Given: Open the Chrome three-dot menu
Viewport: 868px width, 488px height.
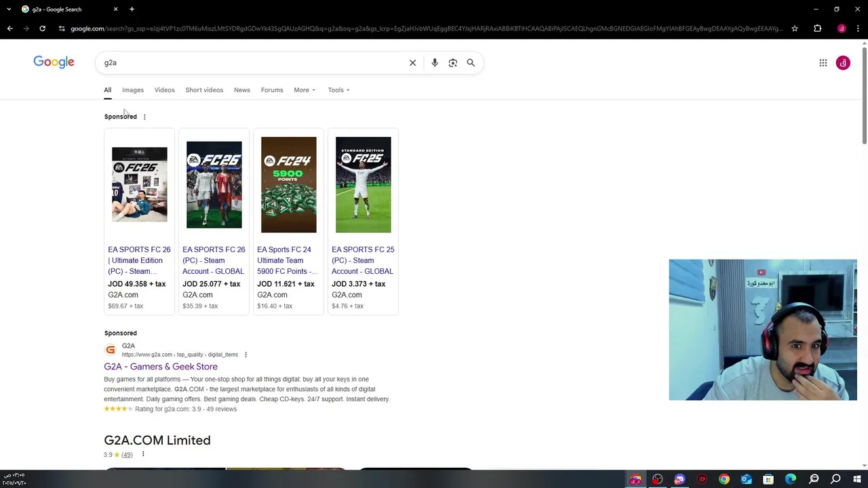Looking at the screenshot, I should [x=858, y=28].
